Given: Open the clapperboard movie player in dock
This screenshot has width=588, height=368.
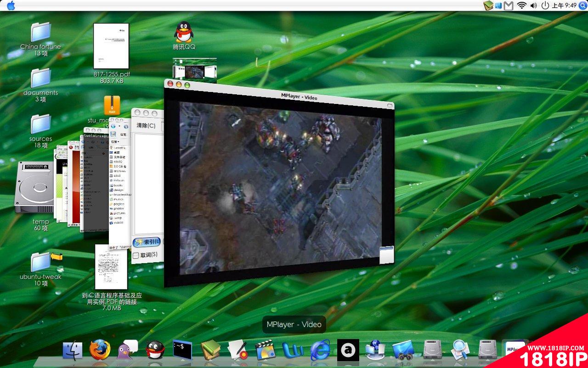Looking at the screenshot, I should tap(266, 350).
